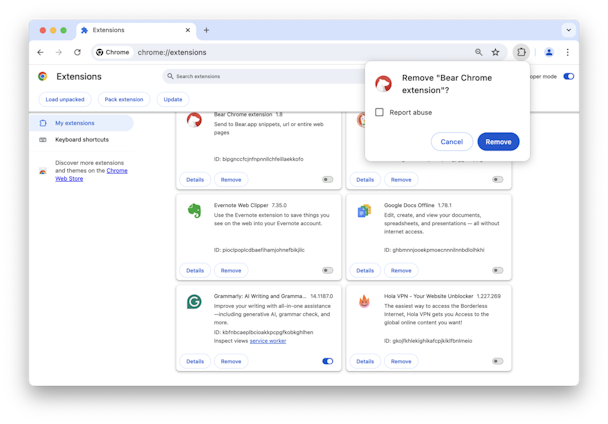The image size is (608, 424).
Task: Click the Bear icon in the dialog
Action: 383,84
